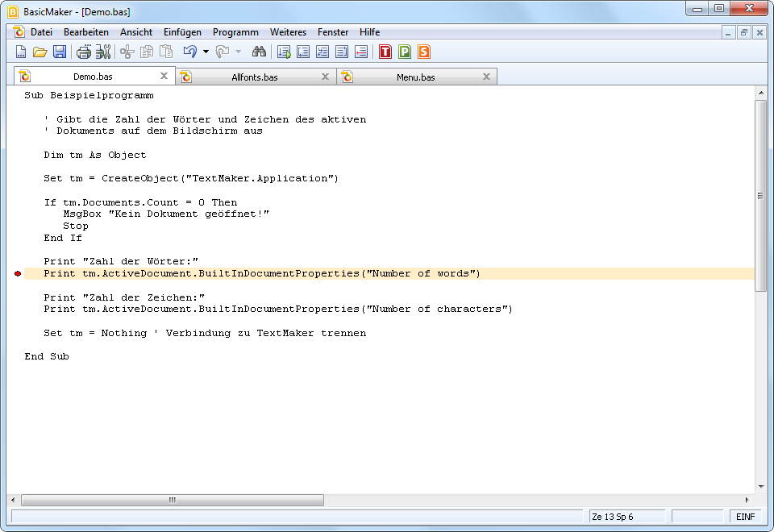Toggle the breakpoint dot beside the highlighted line
The height and width of the screenshot is (532, 774).
point(17,273)
